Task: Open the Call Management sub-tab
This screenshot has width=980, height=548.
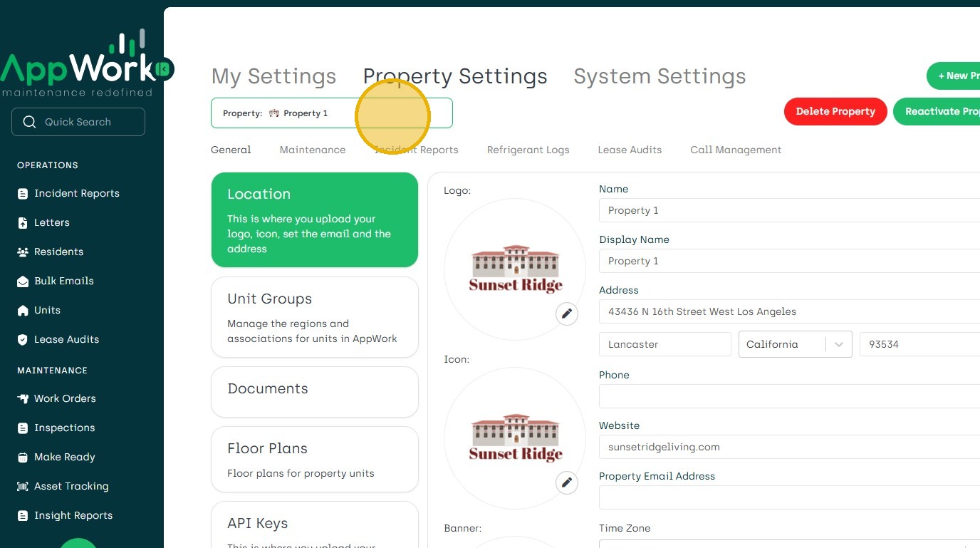Action: [x=736, y=150]
